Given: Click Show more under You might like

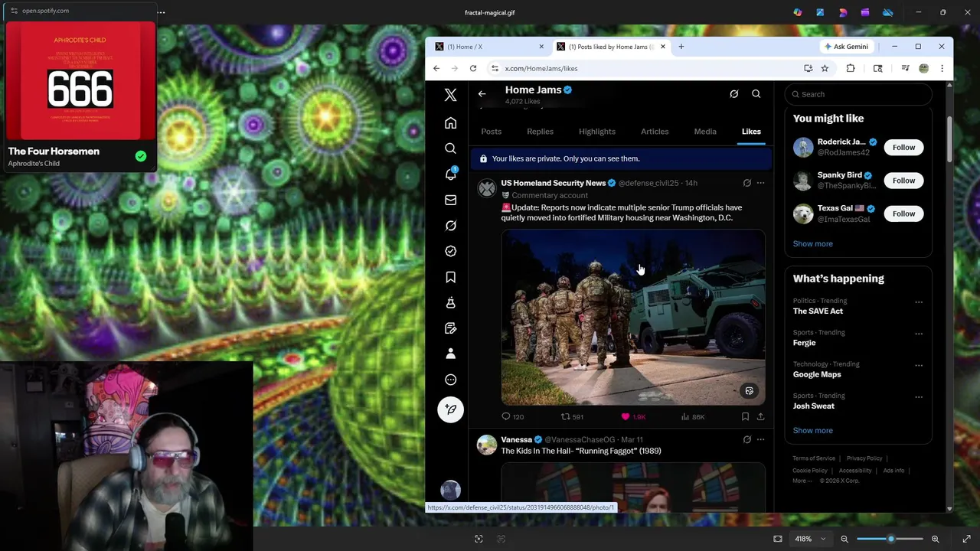Looking at the screenshot, I should (812, 243).
